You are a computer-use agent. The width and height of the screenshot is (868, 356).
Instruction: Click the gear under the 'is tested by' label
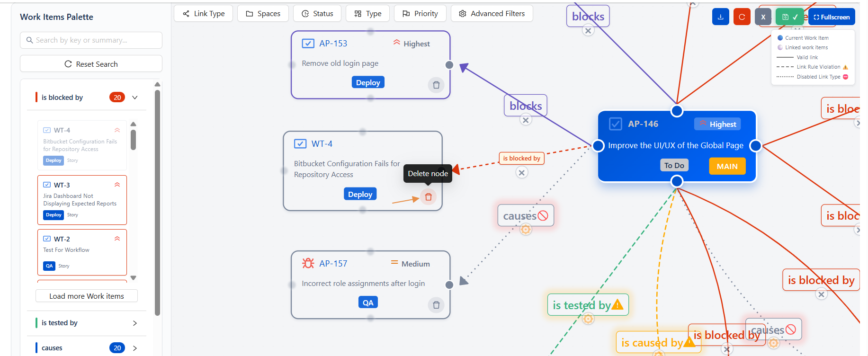pyautogui.click(x=588, y=319)
